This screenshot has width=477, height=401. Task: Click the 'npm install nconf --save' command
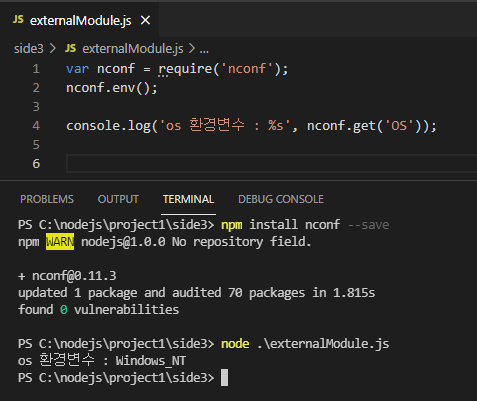[305, 225]
